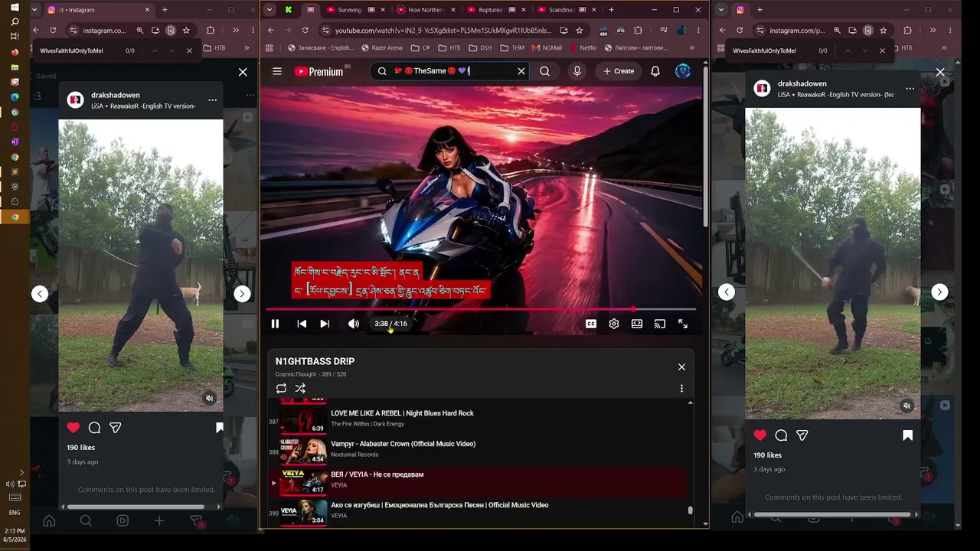This screenshot has height=551, width=980.
Task: Open new tab in YouTube browser window
Action: click(x=611, y=10)
